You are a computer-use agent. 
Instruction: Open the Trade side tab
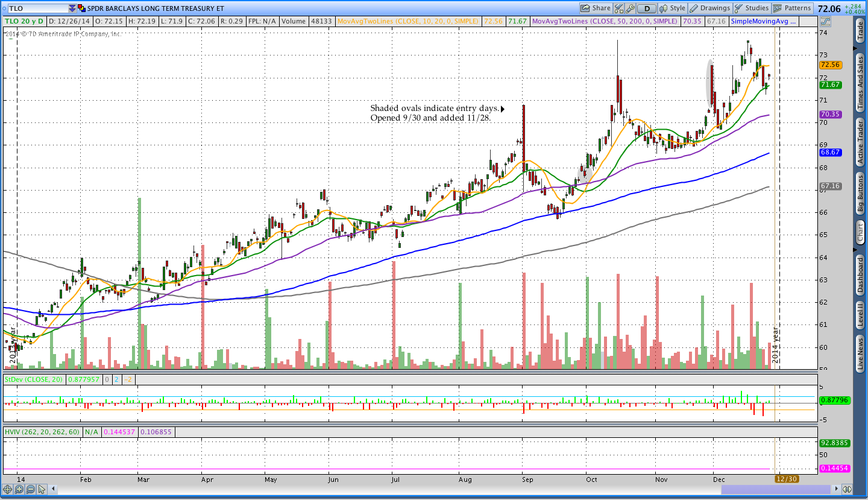(861, 30)
